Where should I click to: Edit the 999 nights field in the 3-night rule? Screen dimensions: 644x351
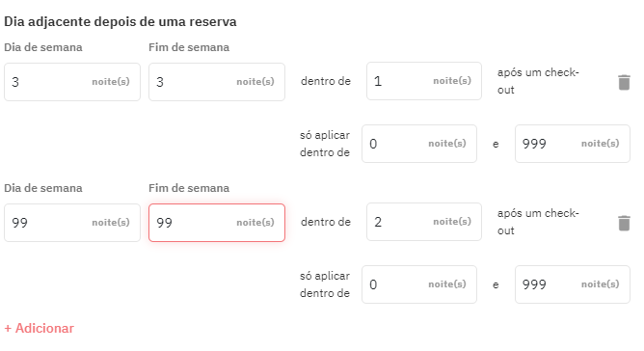pyautogui.click(x=573, y=144)
